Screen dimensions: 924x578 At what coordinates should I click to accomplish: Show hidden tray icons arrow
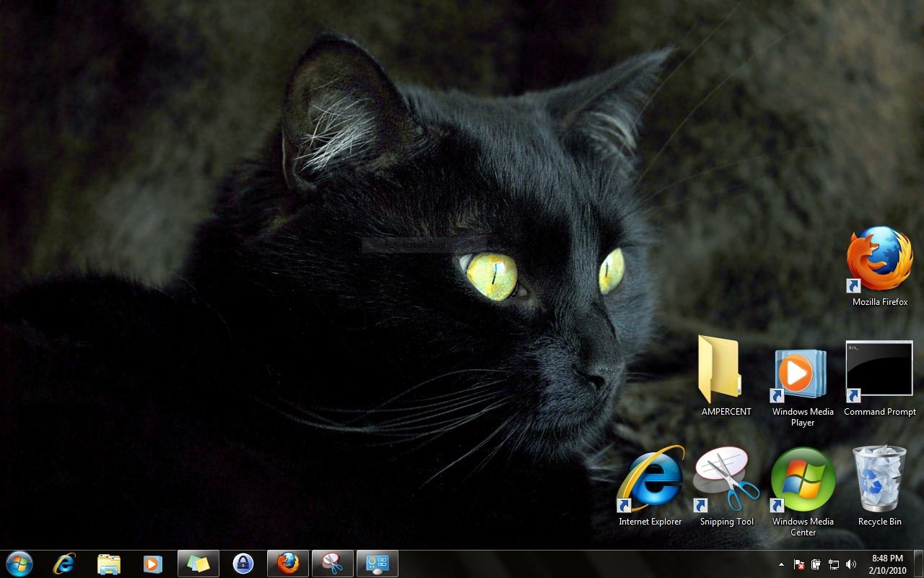tap(781, 564)
